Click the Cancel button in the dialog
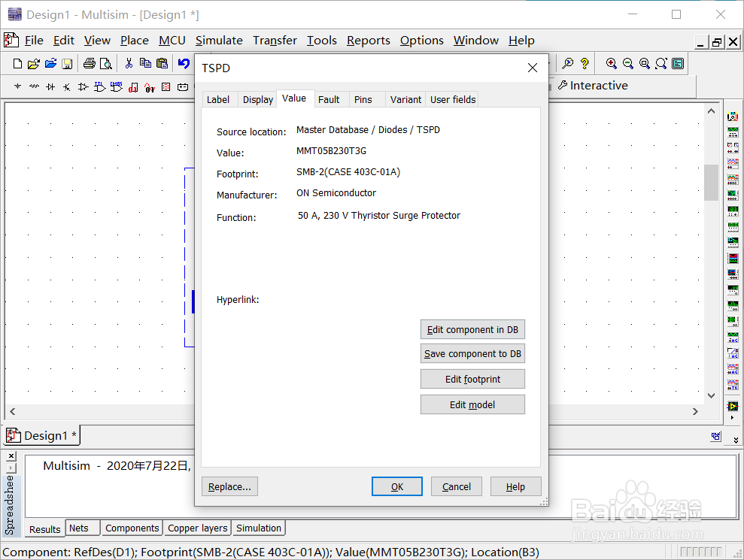 point(457,486)
